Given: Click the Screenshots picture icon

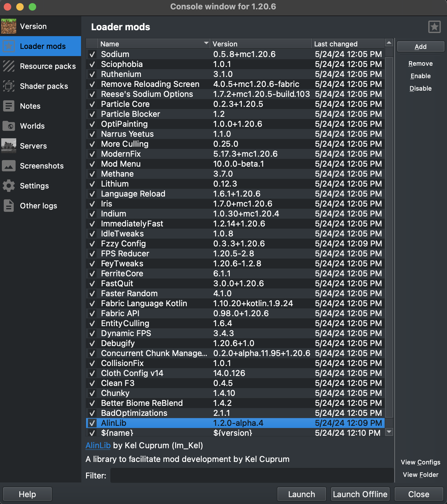Looking at the screenshot, I should point(9,166).
